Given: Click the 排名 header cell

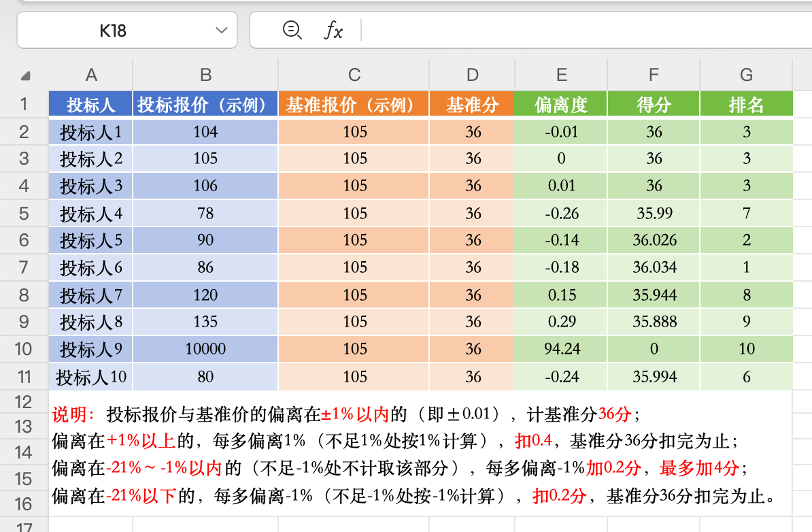Looking at the screenshot, I should [x=746, y=104].
